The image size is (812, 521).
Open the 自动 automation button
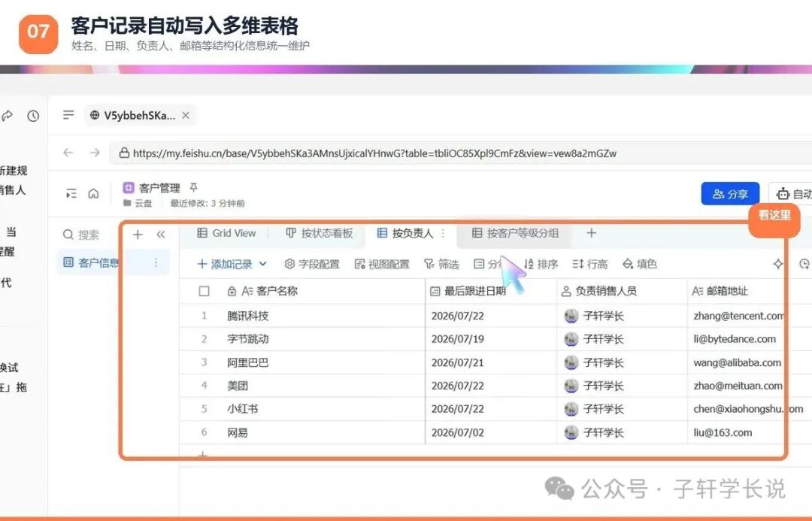(791, 194)
